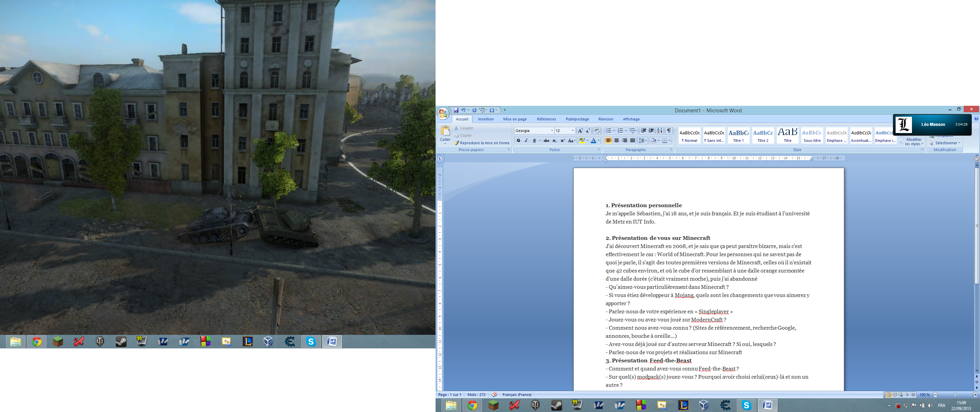Open Skype from the Windows taskbar
This screenshot has width=980, height=412.
click(x=746, y=405)
